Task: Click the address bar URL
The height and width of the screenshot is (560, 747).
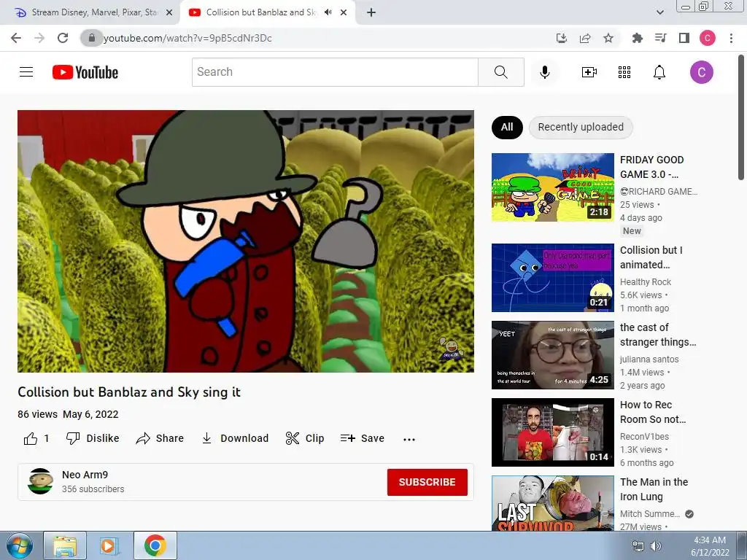Action: (x=187, y=38)
